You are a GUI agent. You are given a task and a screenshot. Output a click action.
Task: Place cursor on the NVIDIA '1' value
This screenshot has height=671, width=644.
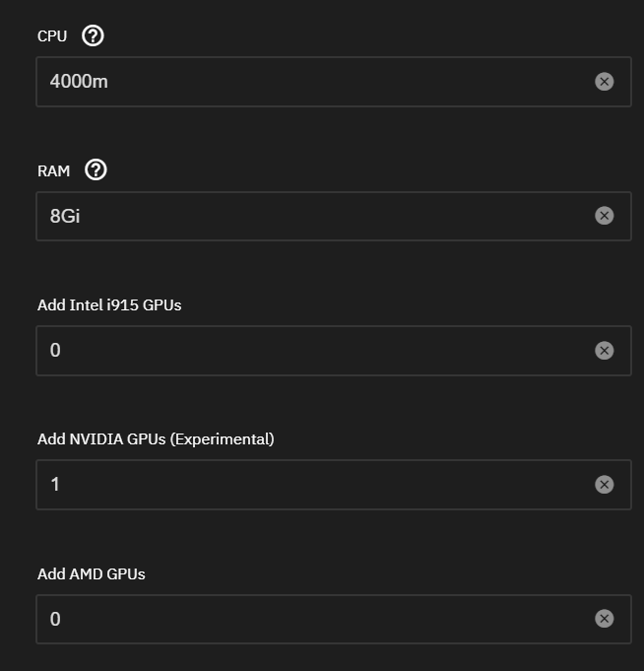tap(55, 485)
